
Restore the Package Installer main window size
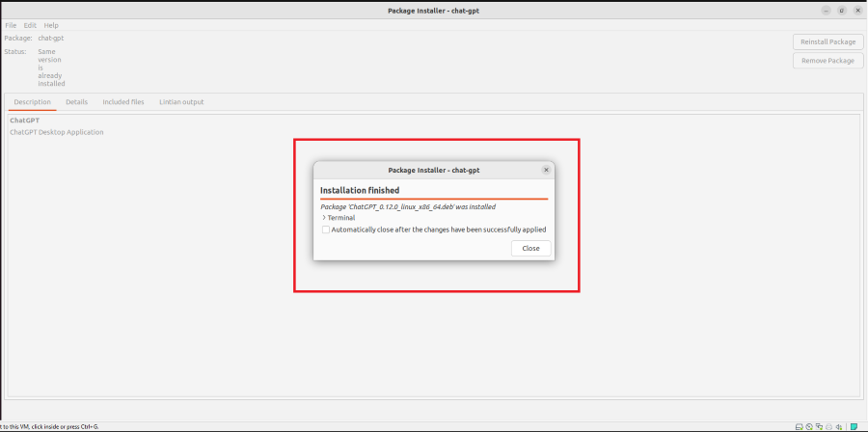[x=841, y=11]
